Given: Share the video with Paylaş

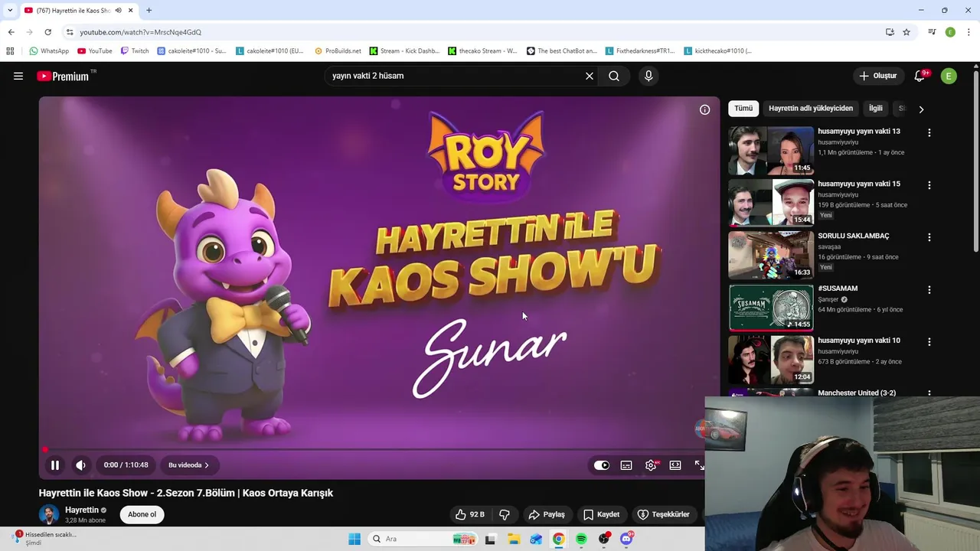Looking at the screenshot, I should 547,514.
